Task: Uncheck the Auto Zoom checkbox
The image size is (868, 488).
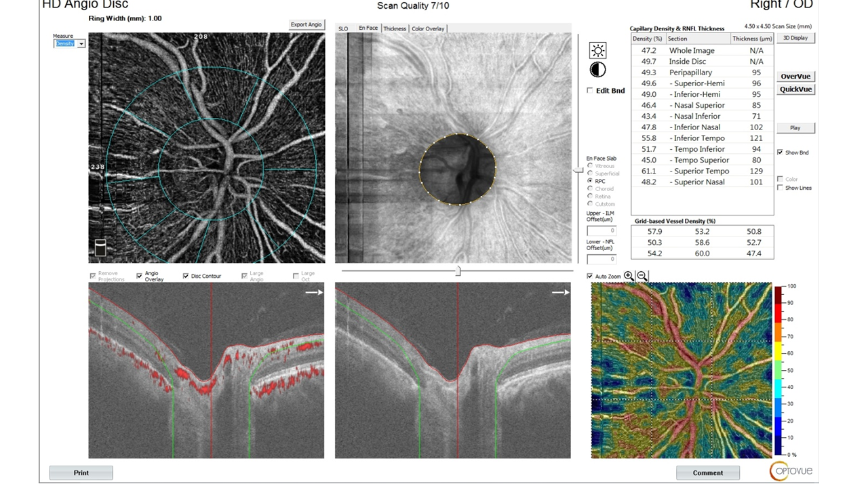Action: point(589,277)
